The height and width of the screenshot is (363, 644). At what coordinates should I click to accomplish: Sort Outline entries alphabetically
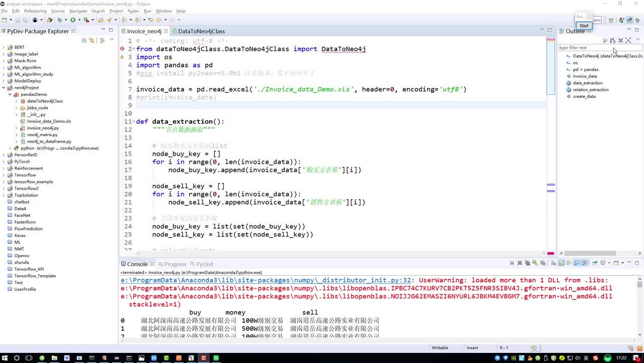pyautogui.click(x=613, y=40)
